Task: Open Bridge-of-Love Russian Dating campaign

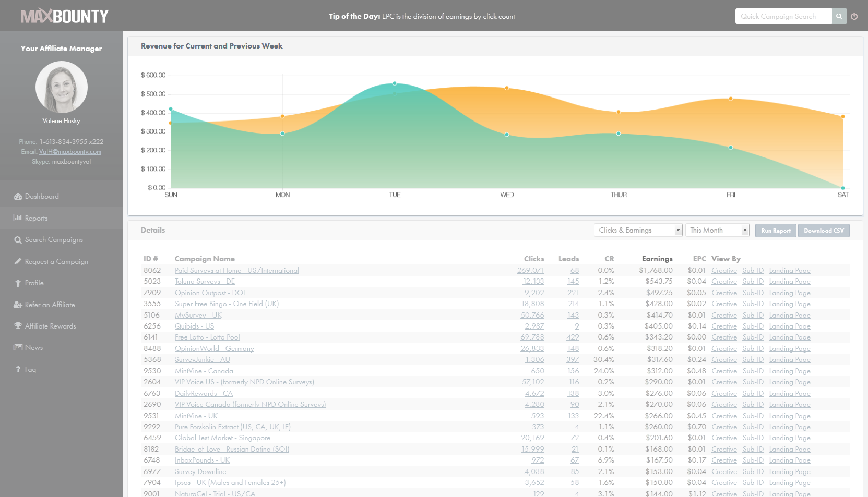Action: pyautogui.click(x=232, y=449)
